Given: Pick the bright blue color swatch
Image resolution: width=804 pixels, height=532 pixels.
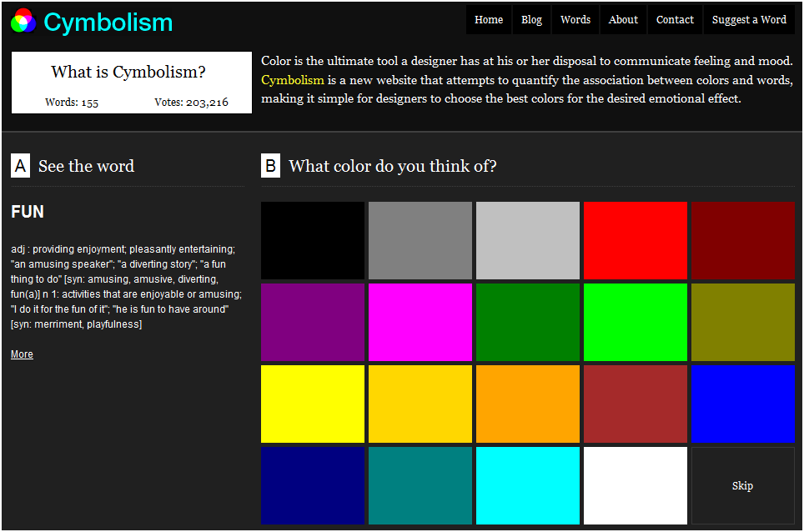Looking at the screenshot, I should 743,404.
